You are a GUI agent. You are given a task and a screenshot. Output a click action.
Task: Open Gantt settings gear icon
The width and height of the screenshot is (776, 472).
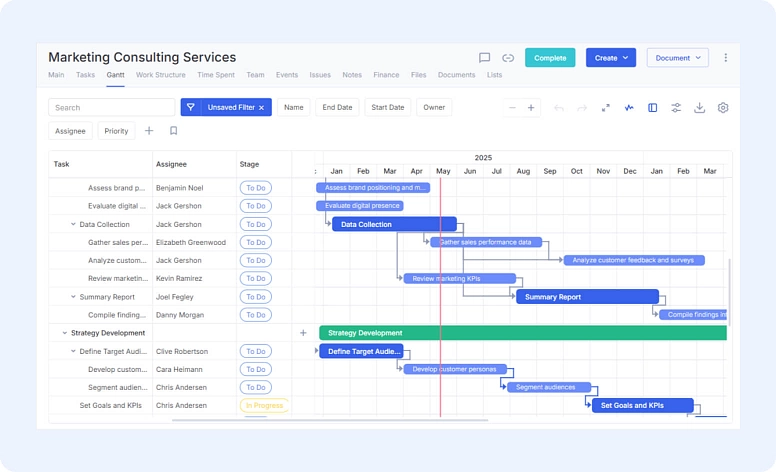[x=723, y=108]
